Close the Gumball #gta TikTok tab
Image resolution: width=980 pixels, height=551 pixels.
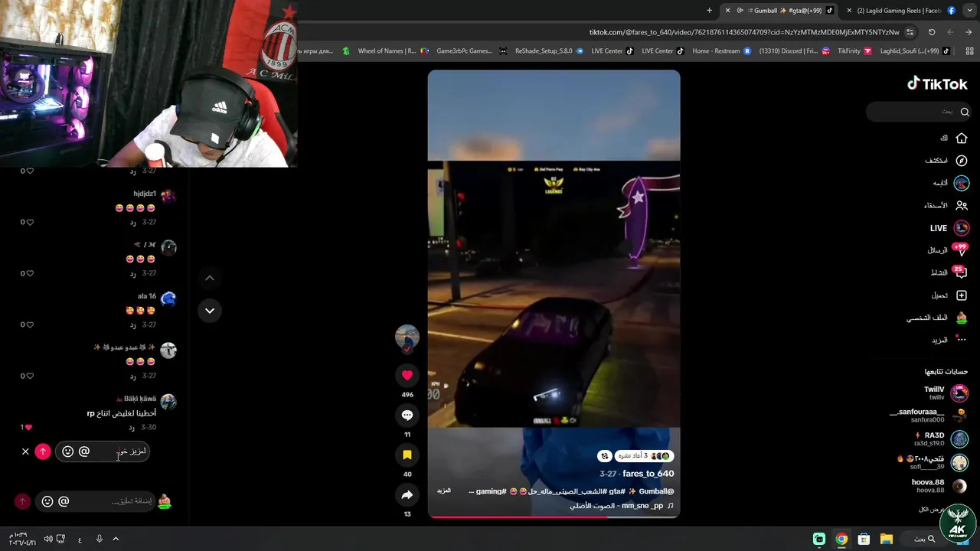pyautogui.click(x=727, y=11)
